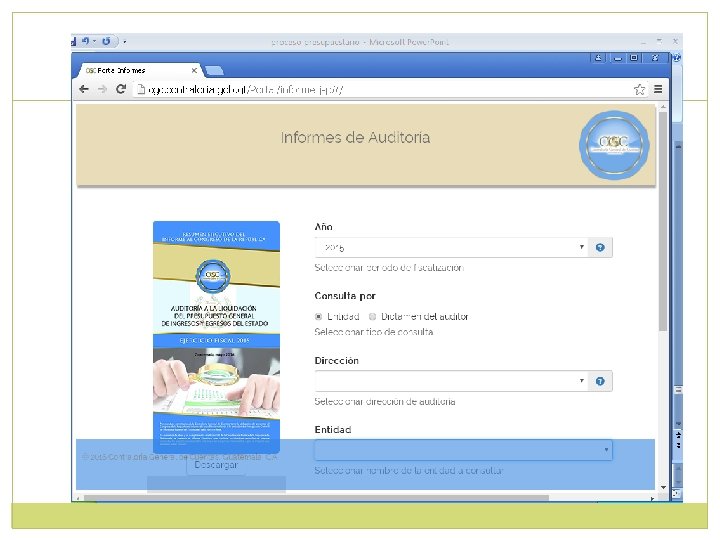This screenshot has width=720, height=540.
Task: Close the Portal Informes browser tab
Action: [x=194, y=70]
